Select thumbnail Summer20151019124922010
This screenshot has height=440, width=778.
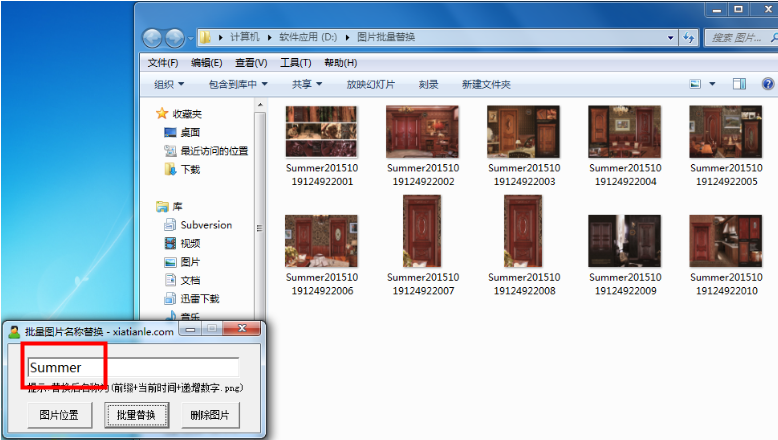tap(726, 241)
